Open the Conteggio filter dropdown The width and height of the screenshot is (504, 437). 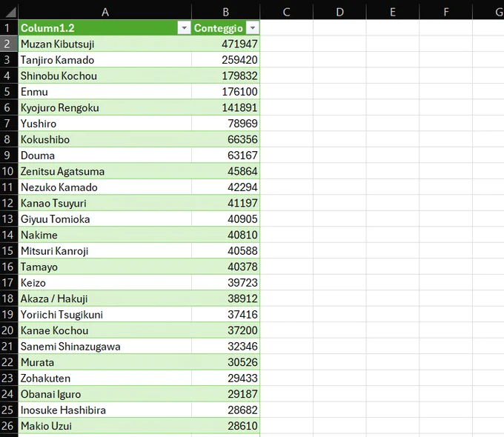pyautogui.click(x=253, y=28)
